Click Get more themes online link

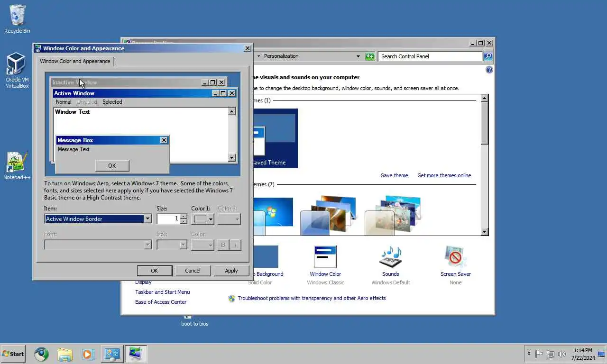pyautogui.click(x=444, y=175)
